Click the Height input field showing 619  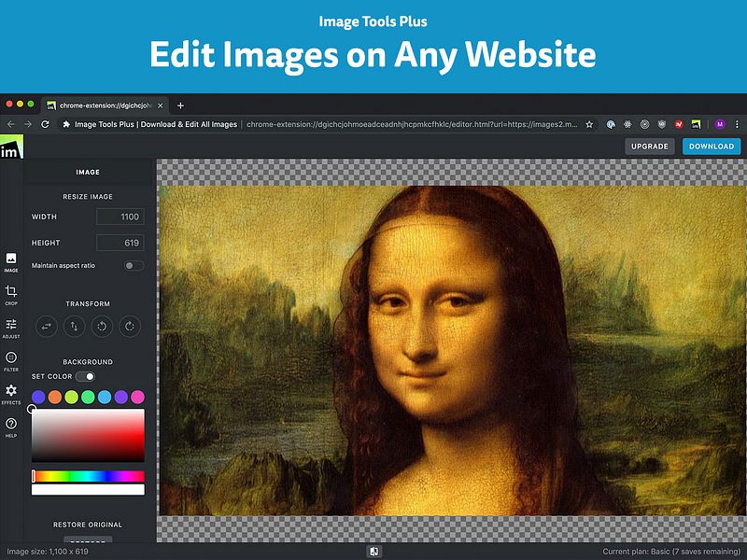coord(120,243)
